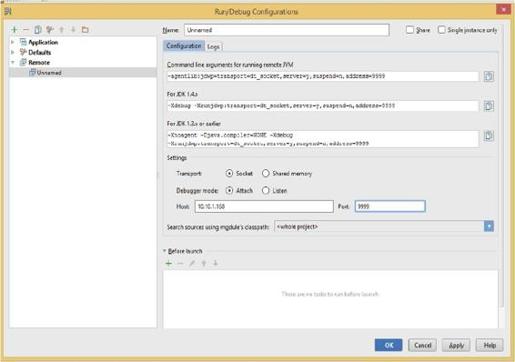515x362 pixels.
Task: Switch to the Configuration tab
Action: pyautogui.click(x=184, y=46)
